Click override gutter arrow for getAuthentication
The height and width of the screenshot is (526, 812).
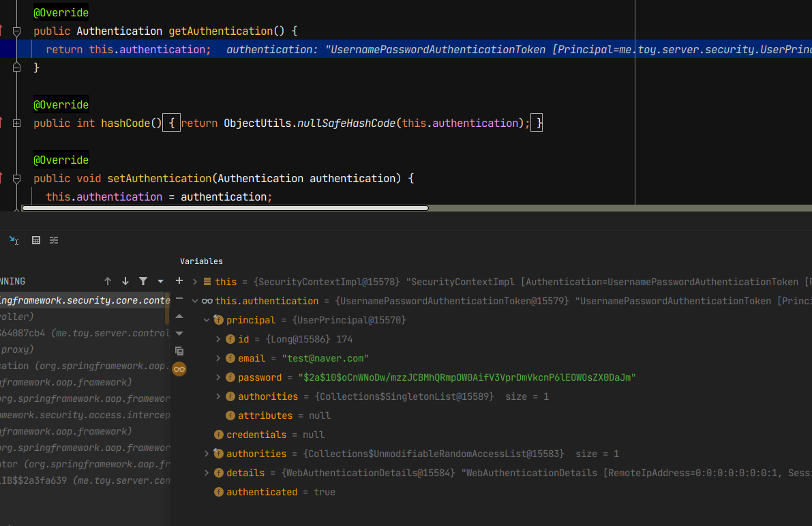point(1,31)
